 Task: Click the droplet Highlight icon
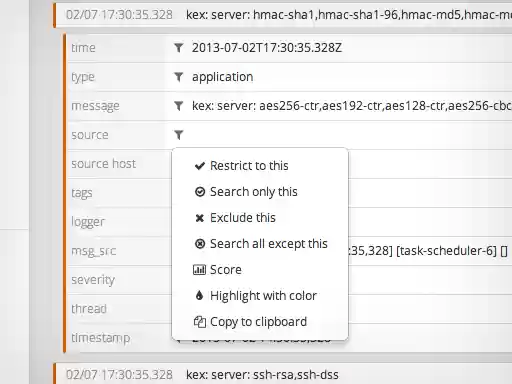point(199,295)
